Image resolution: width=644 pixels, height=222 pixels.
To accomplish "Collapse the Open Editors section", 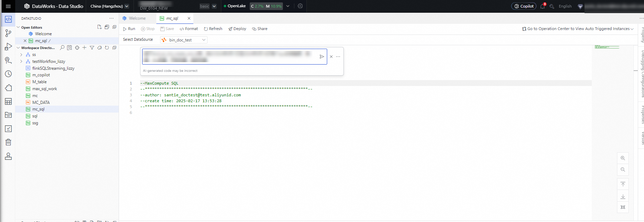I will pyautogui.click(x=18, y=27).
